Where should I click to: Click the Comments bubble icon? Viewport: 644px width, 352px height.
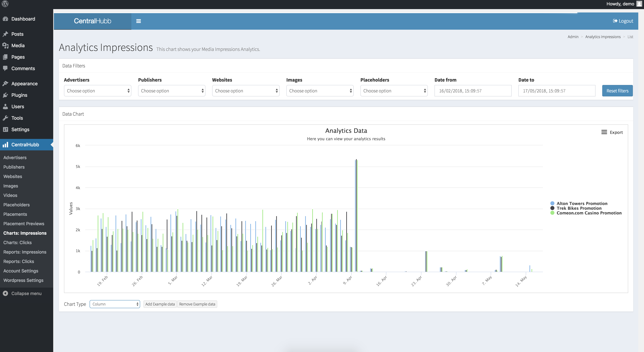tap(5, 69)
